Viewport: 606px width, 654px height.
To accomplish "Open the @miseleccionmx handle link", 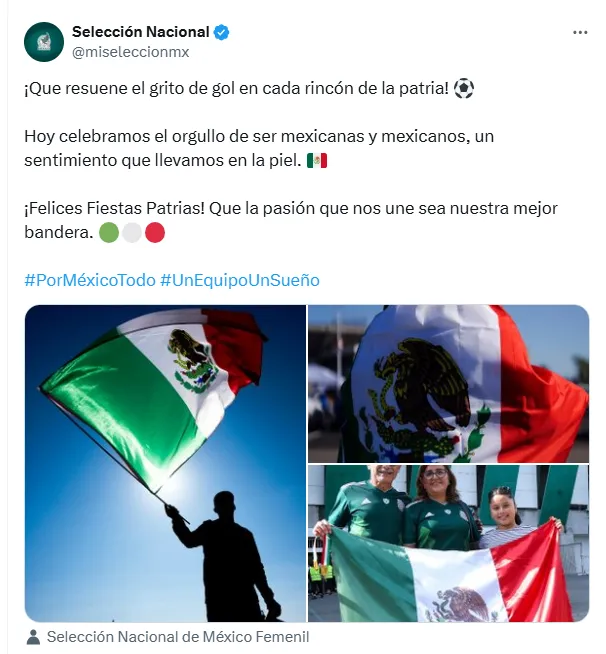I will (x=131, y=52).
